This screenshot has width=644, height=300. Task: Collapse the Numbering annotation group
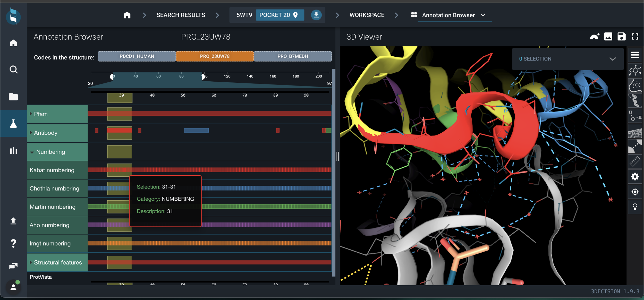point(32,152)
